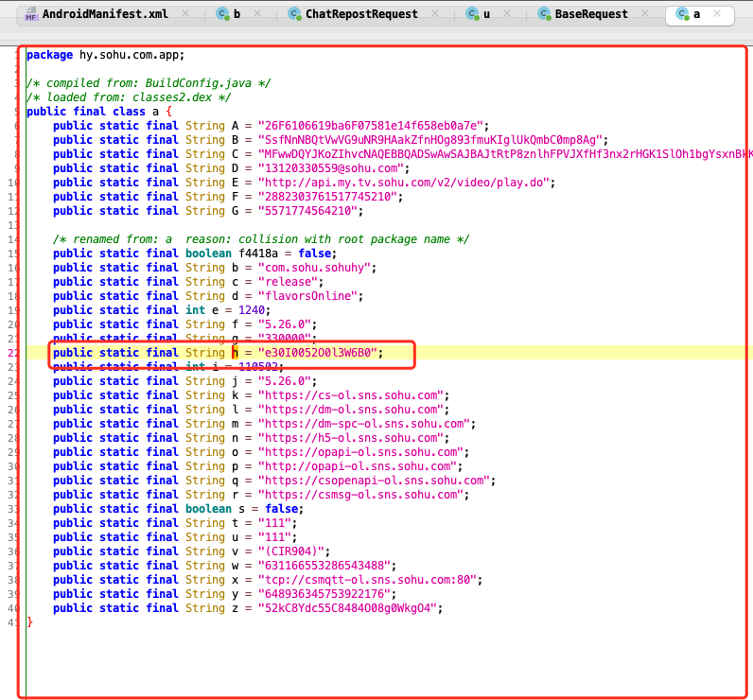The height and width of the screenshot is (700, 753).
Task: Click the URL "https://cs-ol.sns.sohu.com"
Action: (351, 395)
